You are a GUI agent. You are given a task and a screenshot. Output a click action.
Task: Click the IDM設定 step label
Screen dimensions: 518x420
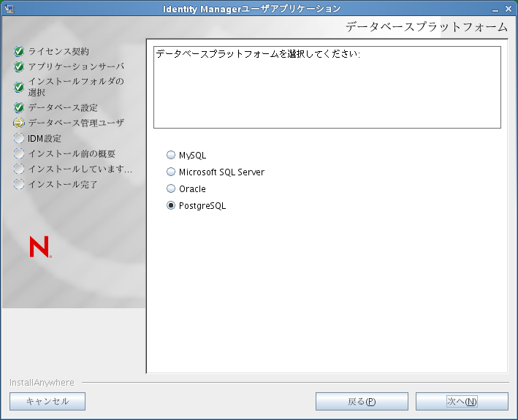tap(45, 138)
